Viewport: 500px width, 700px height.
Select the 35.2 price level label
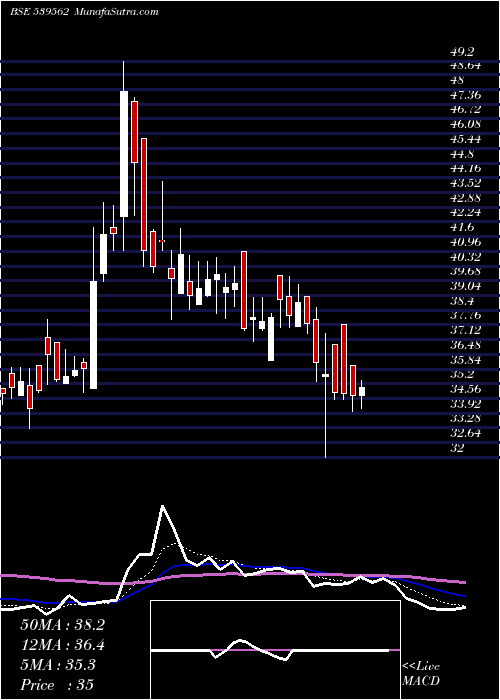pyautogui.click(x=461, y=375)
